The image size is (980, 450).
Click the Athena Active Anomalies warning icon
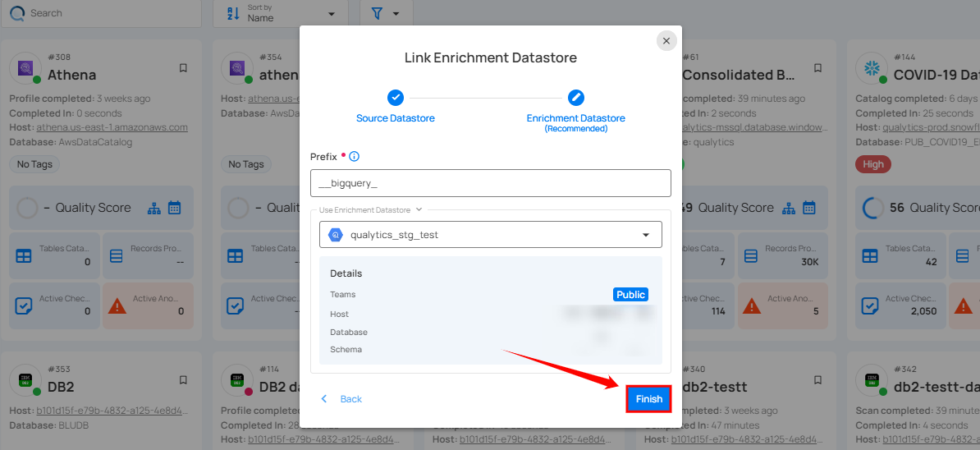point(117,305)
